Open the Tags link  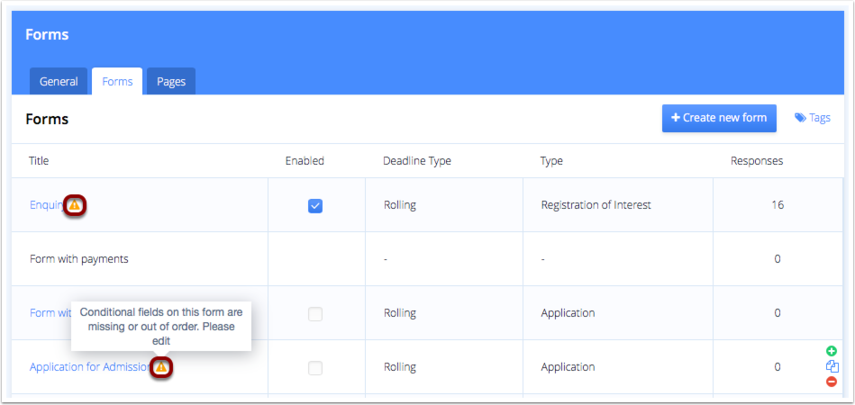[x=812, y=118]
